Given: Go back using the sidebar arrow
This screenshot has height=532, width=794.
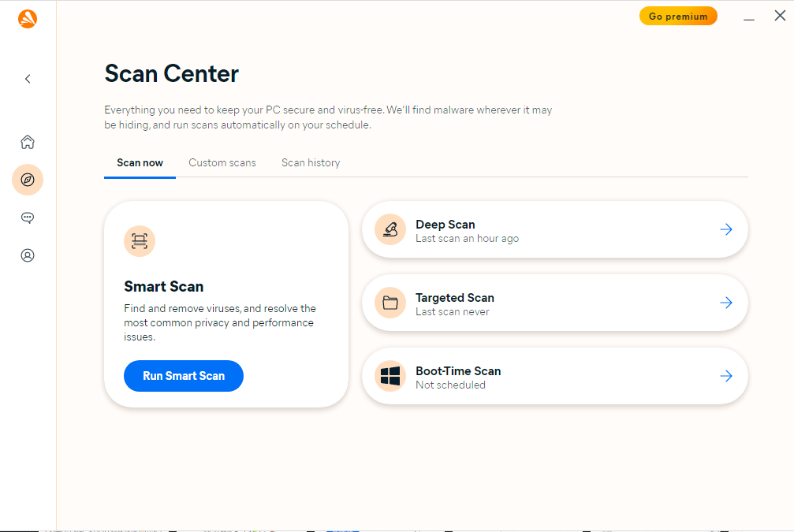Looking at the screenshot, I should tap(28, 79).
